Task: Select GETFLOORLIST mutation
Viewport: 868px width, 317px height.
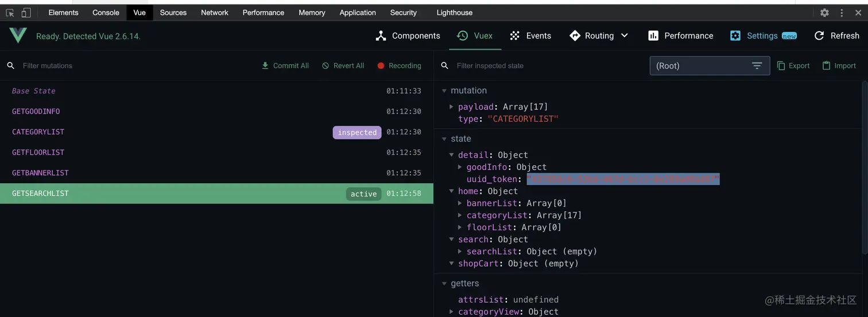Action: (x=216, y=152)
